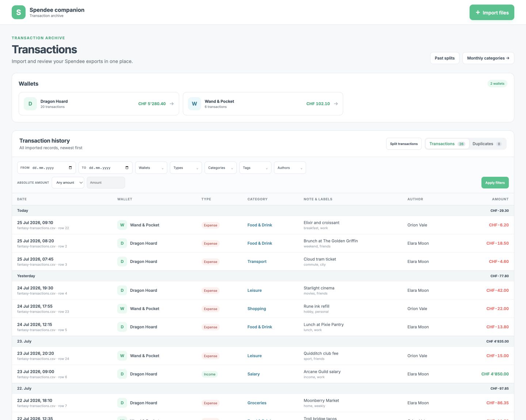Click the W wallet icon in Quidditch club fee row
This screenshot has width=526, height=420.
pyautogui.click(x=122, y=356)
